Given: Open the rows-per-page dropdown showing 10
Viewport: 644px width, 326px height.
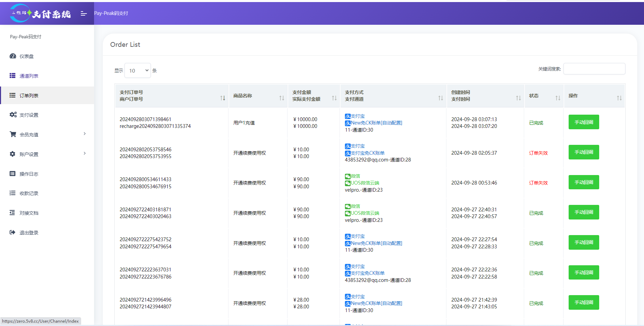Looking at the screenshot, I should pyautogui.click(x=137, y=71).
